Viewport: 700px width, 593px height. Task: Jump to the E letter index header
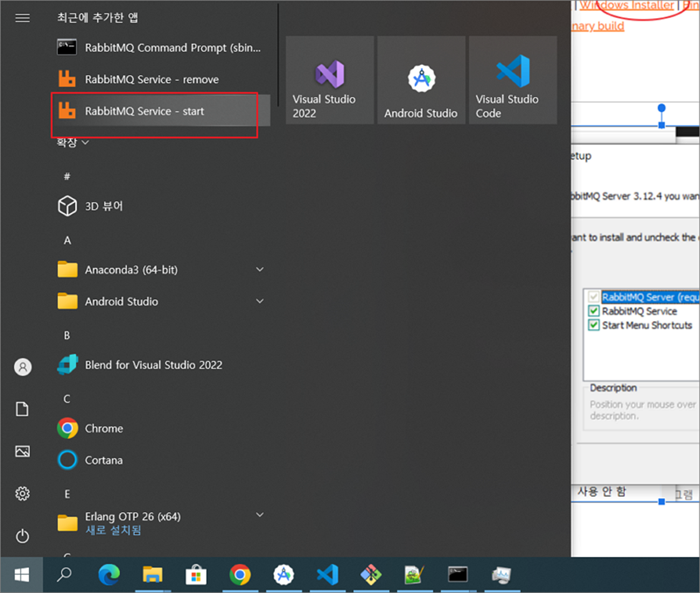click(x=67, y=494)
